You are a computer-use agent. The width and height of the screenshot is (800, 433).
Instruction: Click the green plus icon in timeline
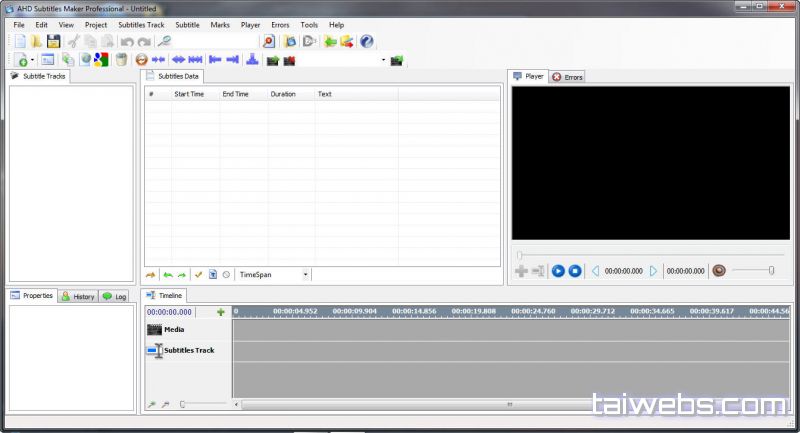221,312
